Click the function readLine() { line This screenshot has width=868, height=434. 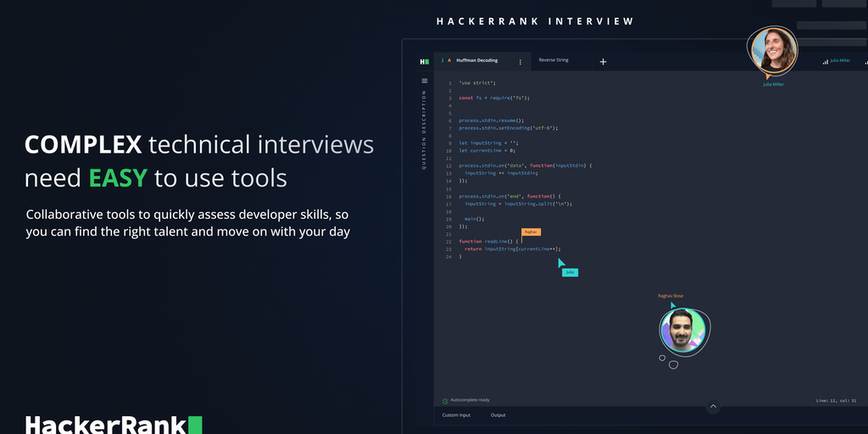click(488, 242)
